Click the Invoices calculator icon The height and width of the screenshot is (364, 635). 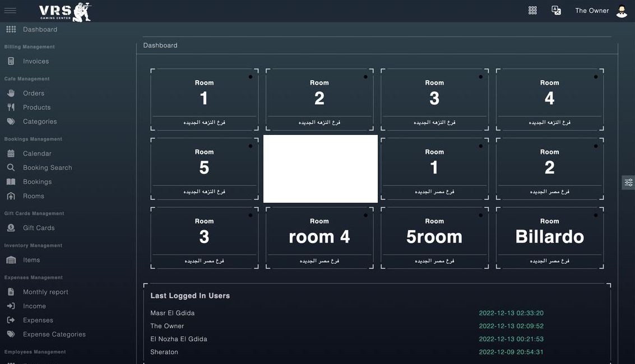(x=11, y=61)
